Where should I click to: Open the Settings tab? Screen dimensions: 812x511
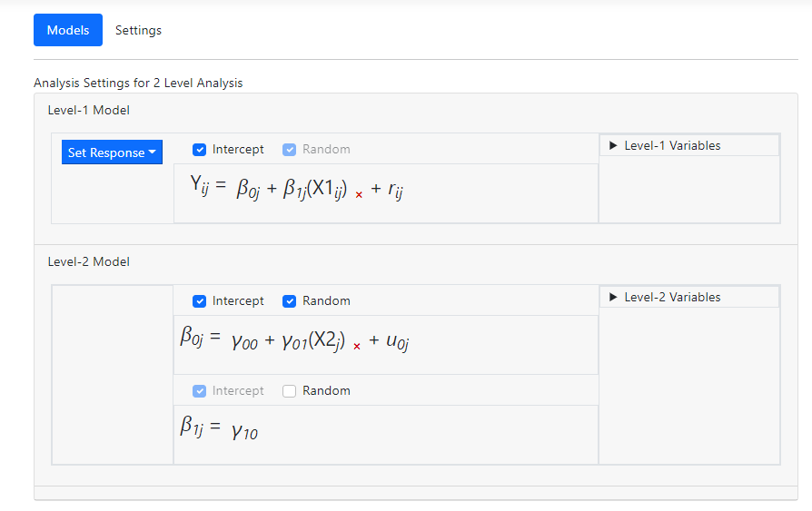(138, 30)
